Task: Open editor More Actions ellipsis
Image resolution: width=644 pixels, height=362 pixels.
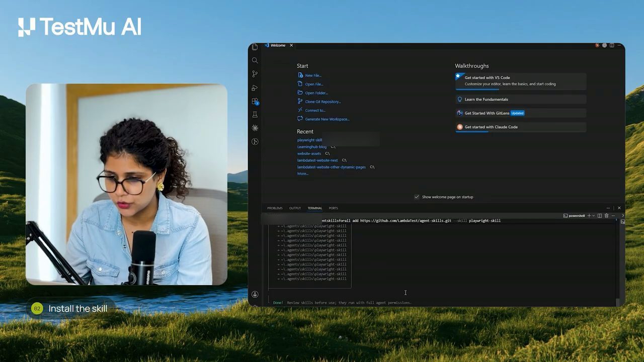Action: pos(619,45)
